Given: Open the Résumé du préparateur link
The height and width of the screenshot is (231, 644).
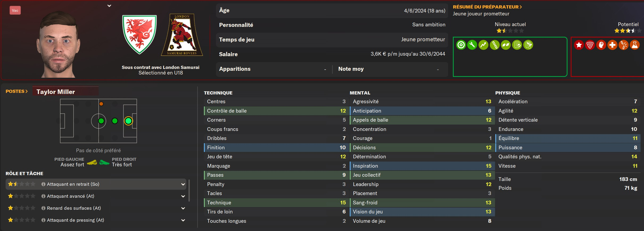Looking at the screenshot, I should (487, 7).
